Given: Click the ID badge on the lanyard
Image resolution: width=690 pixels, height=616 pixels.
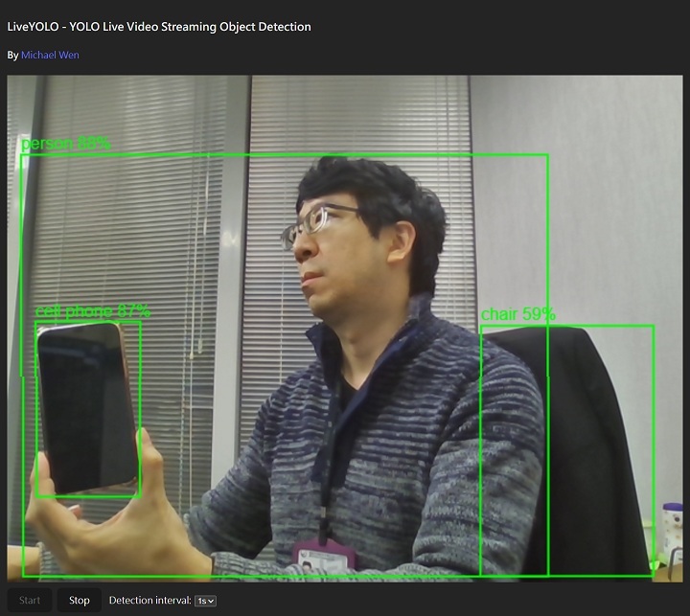Looking at the screenshot, I should coord(324,558).
